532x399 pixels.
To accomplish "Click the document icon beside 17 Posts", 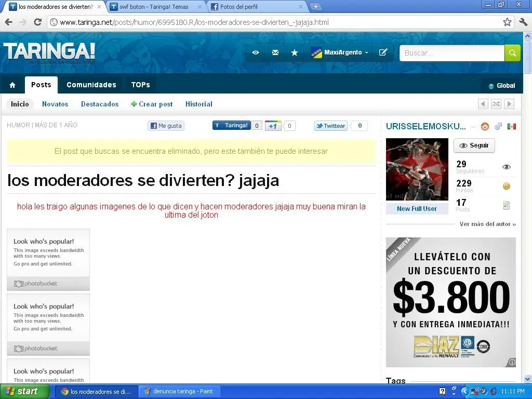I will point(506,205).
